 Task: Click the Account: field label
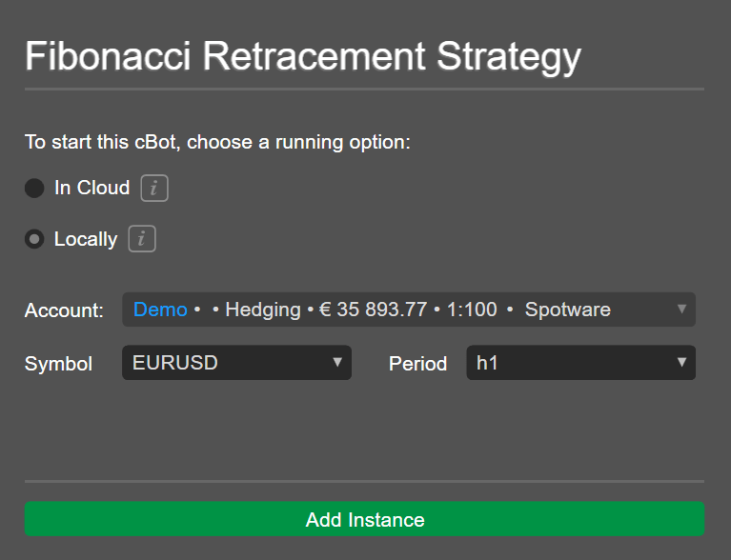pos(64,310)
